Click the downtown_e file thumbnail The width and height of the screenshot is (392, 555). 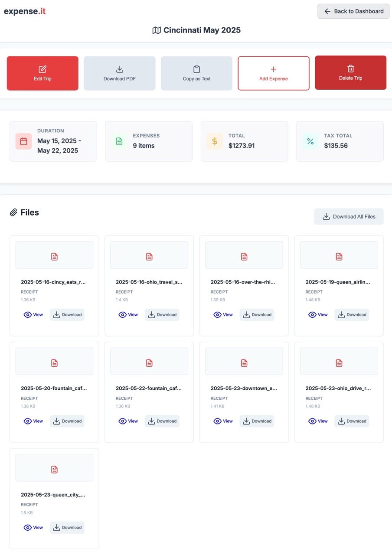point(244,361)
